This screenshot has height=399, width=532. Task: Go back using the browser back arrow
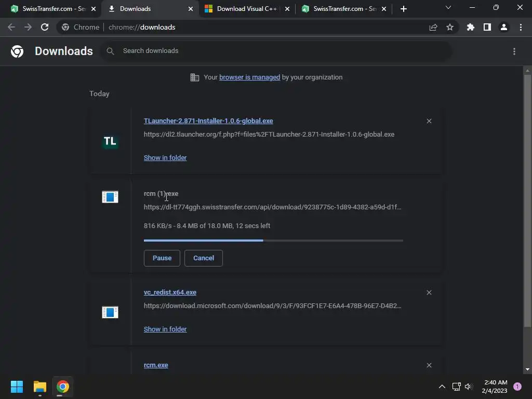click(11, 27)
